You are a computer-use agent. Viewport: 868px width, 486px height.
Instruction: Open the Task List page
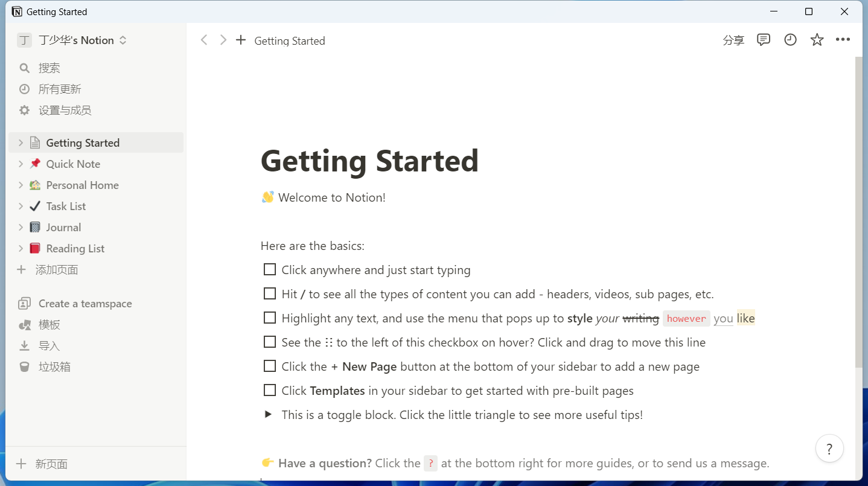pos(66,206)
